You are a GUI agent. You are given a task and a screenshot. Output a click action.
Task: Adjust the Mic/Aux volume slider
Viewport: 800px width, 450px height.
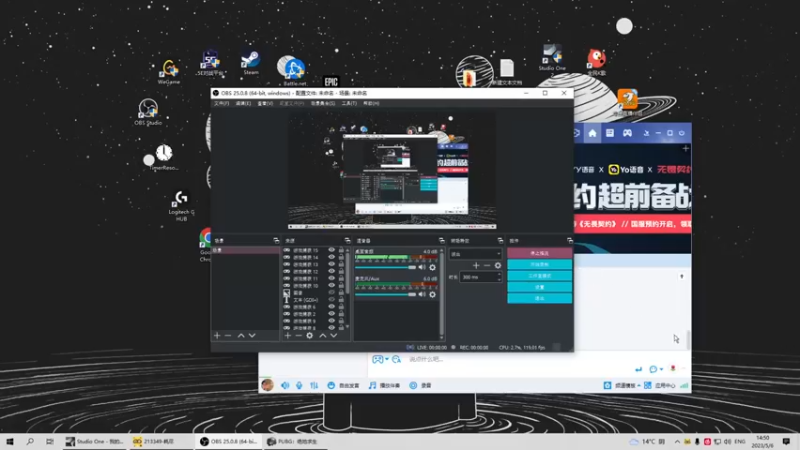point(386,294)
